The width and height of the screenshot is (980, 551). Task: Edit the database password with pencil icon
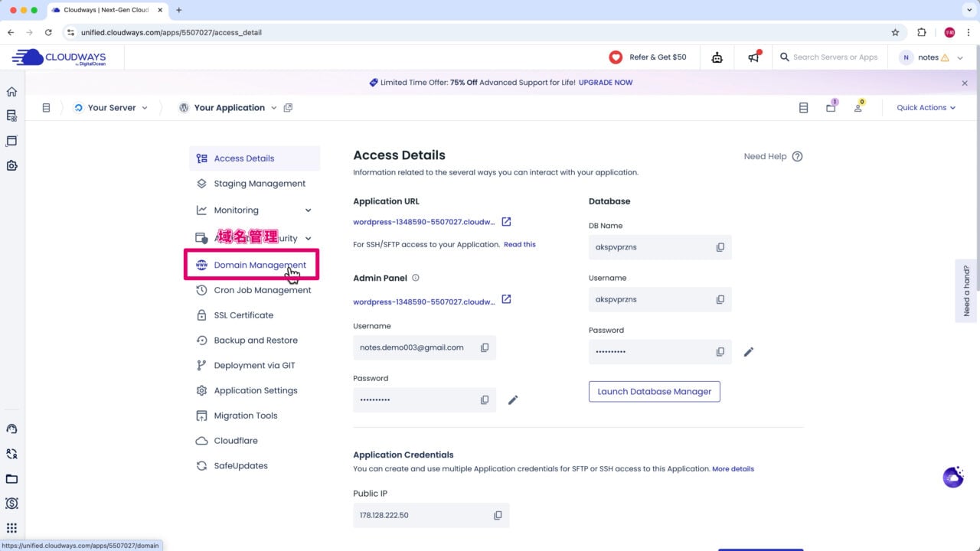[748, 351]
